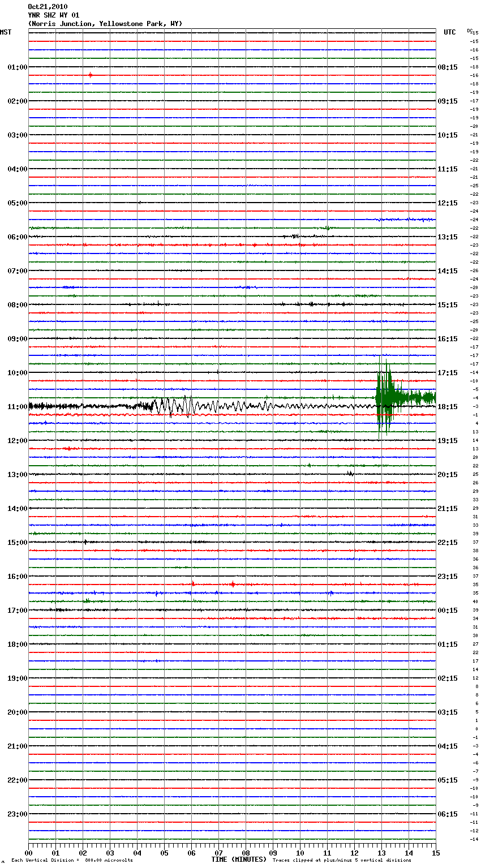Click the 03:15 UTC time label
Viewport: 481px width, 868px height.
pos(448,712)
